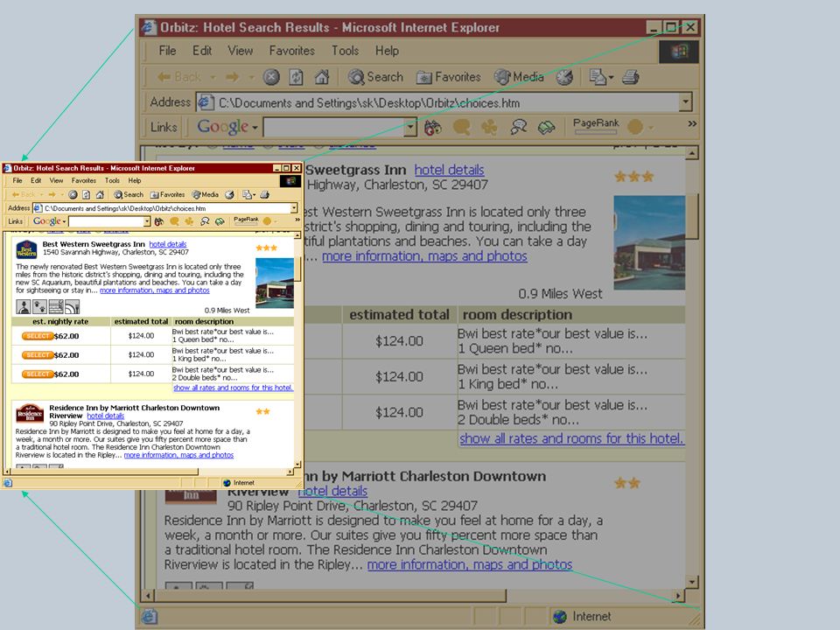This screenshot has width=840, height=630.
Task: Click the address field in the small front window
Action: tap(165, 208)
